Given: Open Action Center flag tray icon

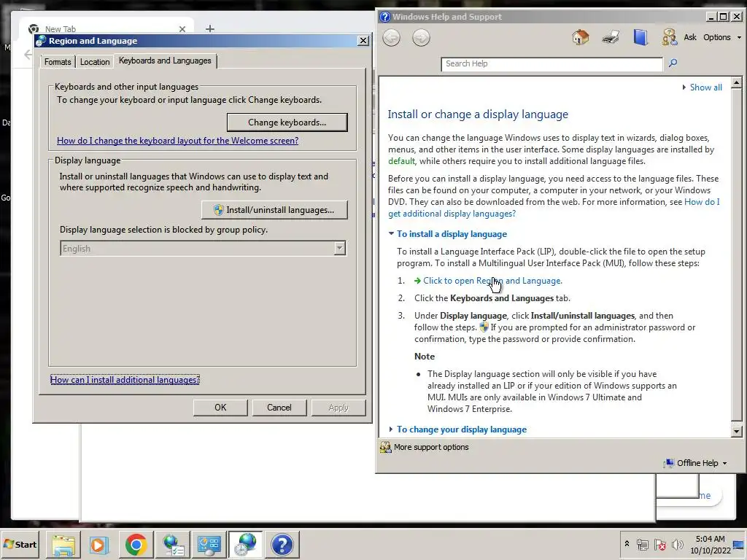Looking at the screenshot, I should click(659, 545).
